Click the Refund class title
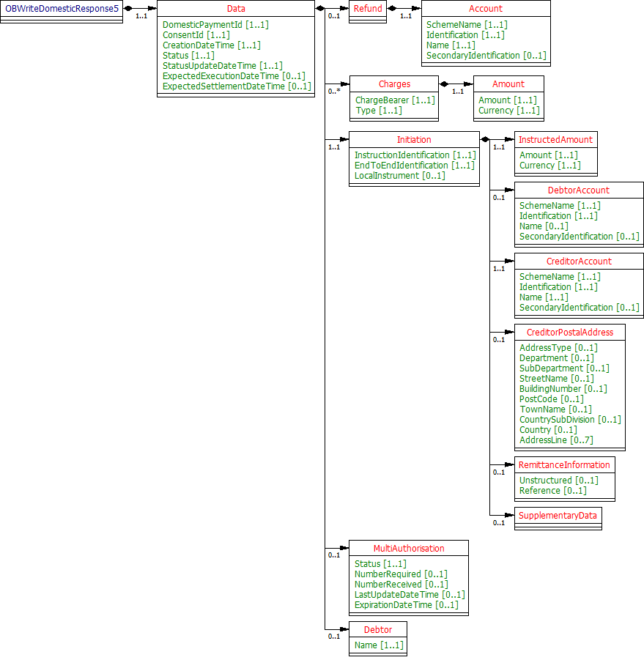Viewport: 644px width, 671px height. 368,8
